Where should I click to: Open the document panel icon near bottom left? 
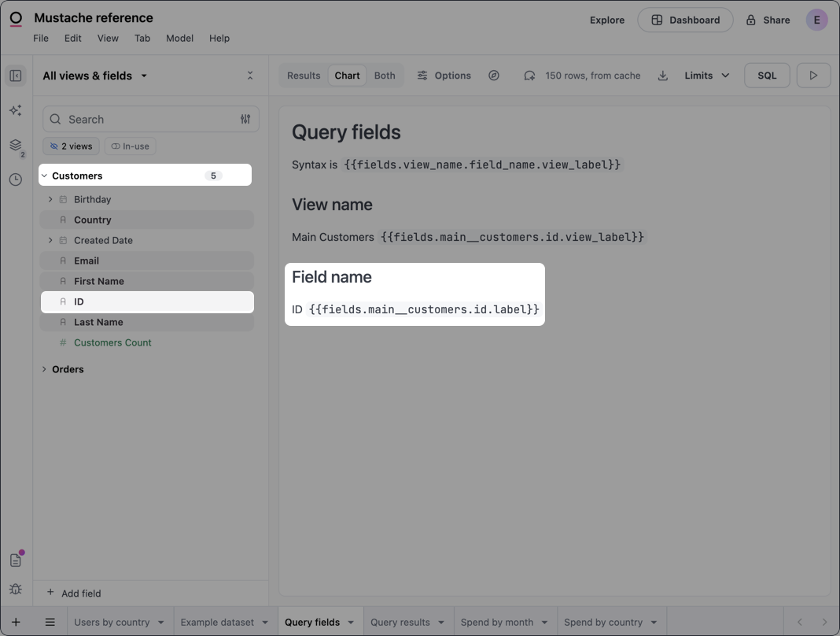[x=16, y=560]
